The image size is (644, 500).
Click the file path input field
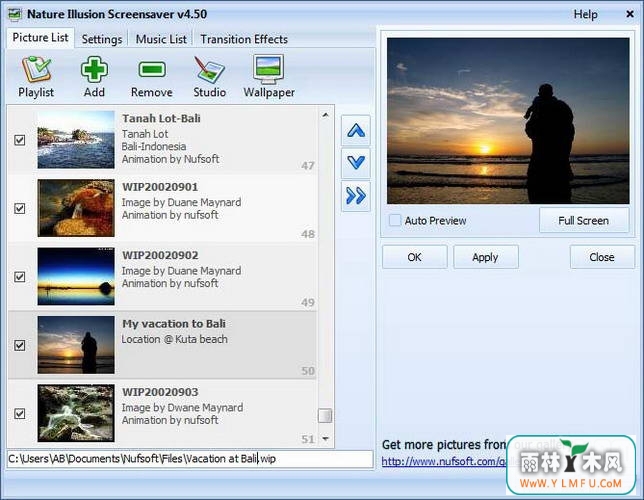pos(190,459)
